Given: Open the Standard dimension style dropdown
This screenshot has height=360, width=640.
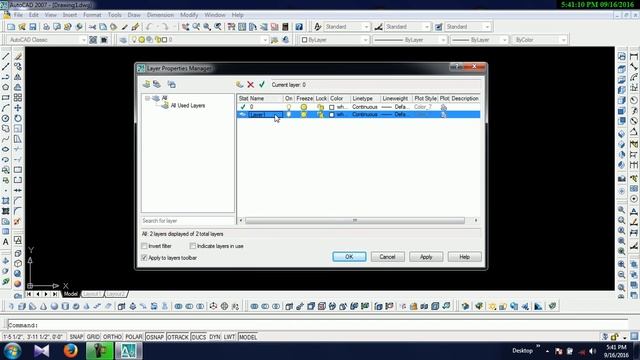Looking at the screenshot, I should point(427,27).
